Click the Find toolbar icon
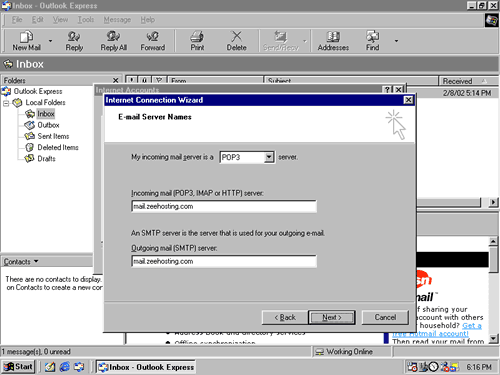The width and height of the screenshot is (500, 375). tap(372, 41)
